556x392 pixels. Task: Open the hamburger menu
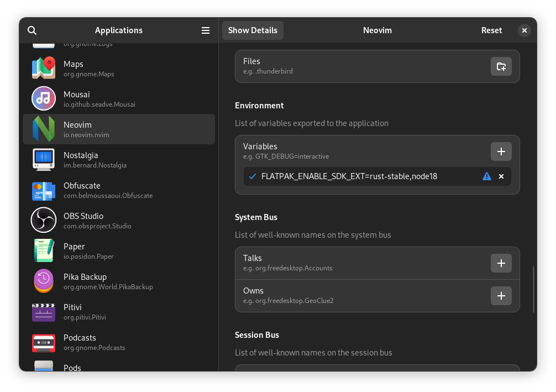(205, 30)
